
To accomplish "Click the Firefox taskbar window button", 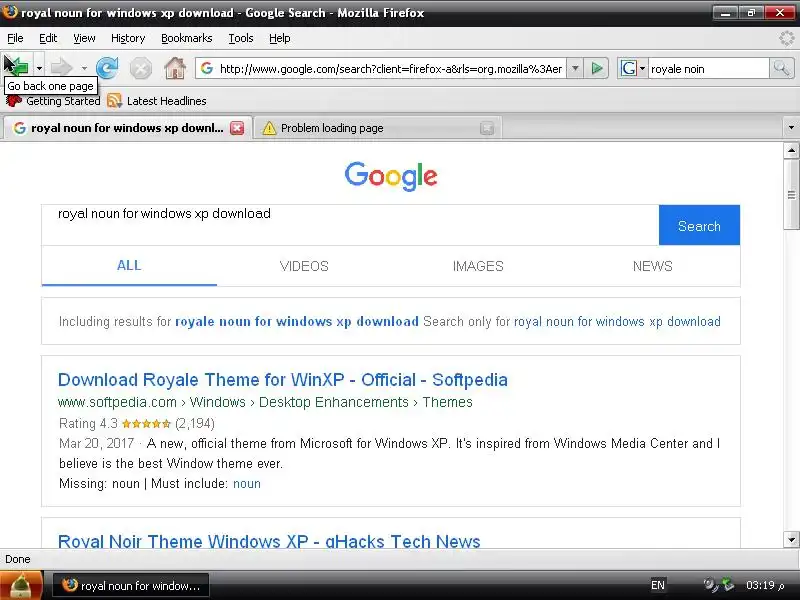I will point(132,586).
